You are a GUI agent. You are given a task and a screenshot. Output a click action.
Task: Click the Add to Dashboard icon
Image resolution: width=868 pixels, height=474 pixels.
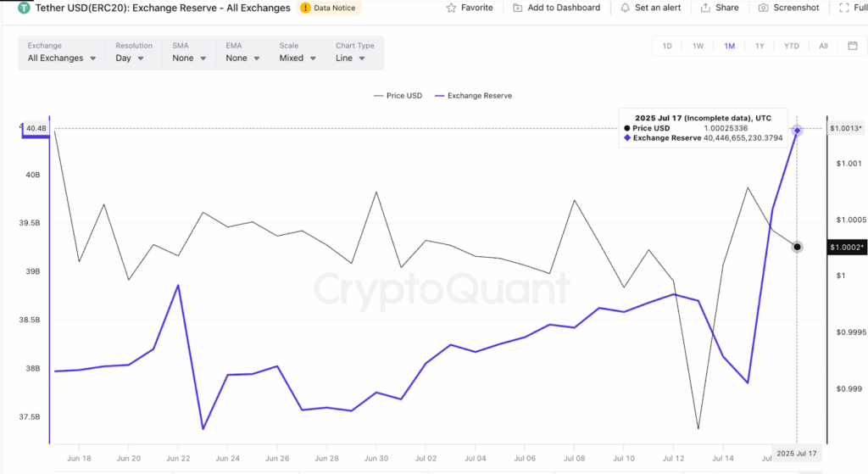tap(518, 8)
